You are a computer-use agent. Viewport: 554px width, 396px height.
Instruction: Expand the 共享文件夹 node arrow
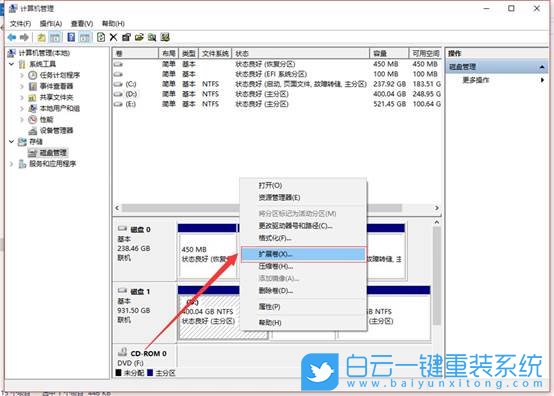[x=22, y=97]
